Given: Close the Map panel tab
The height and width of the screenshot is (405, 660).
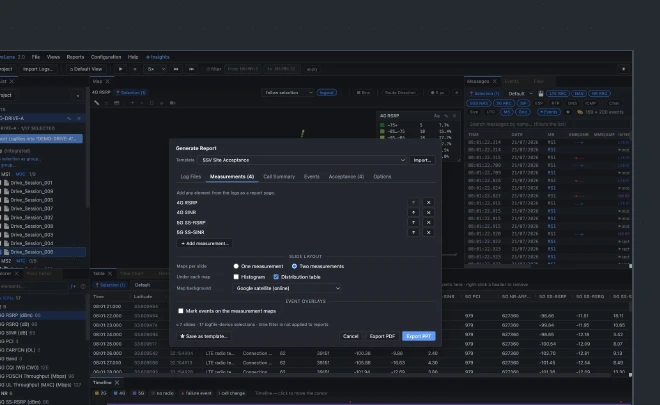Looking at the screenshot, I should pos(108,81).
